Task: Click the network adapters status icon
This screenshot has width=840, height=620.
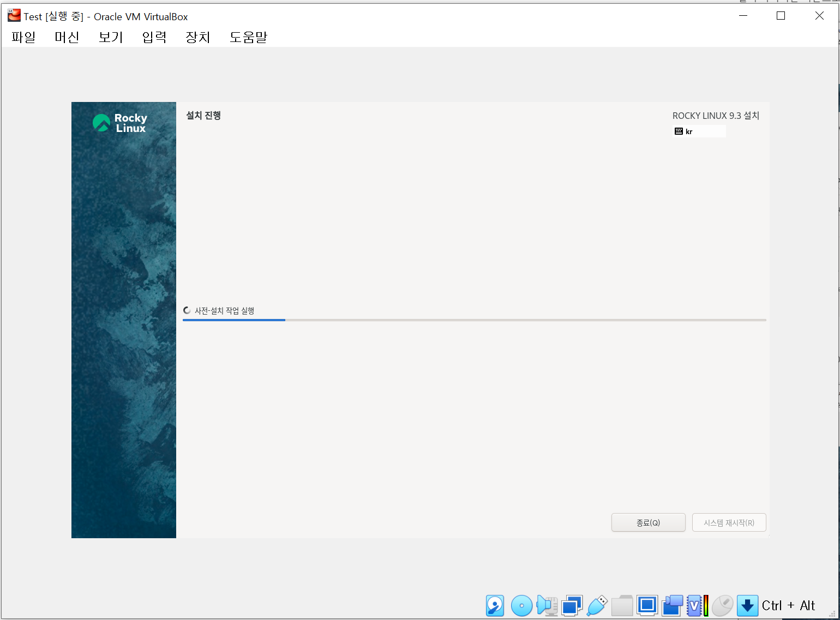Action: [572, 606]
